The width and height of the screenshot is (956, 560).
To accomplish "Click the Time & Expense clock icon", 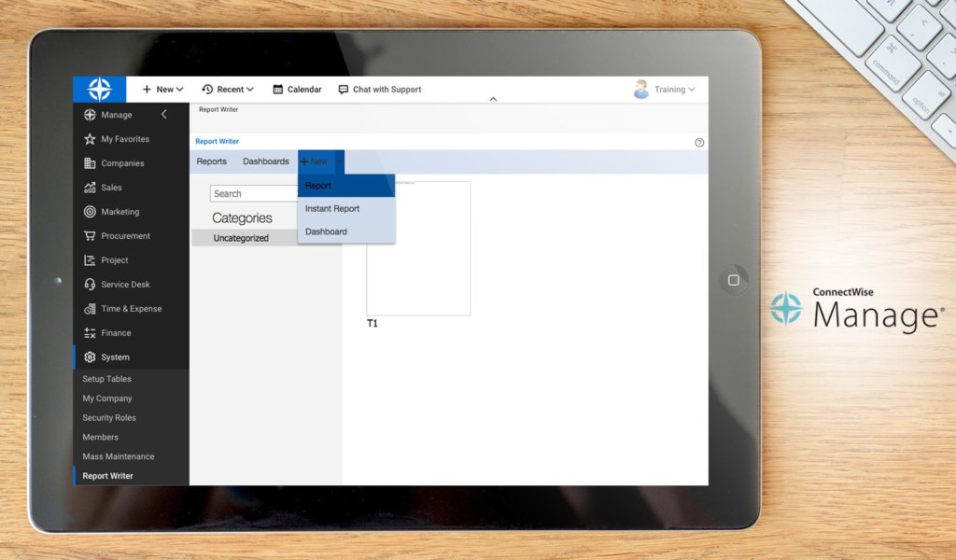I will [91, 308].
